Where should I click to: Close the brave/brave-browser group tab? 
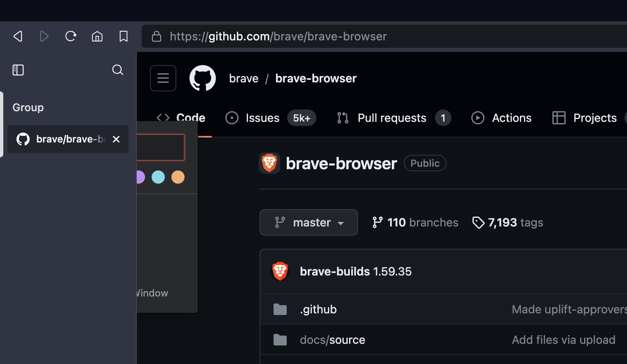point(116,139)
